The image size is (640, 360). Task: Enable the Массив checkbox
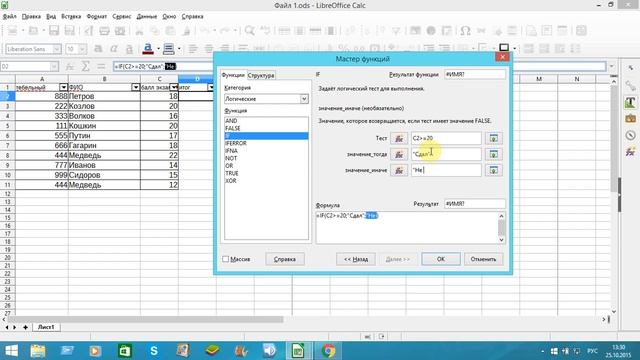pos(225,259)
